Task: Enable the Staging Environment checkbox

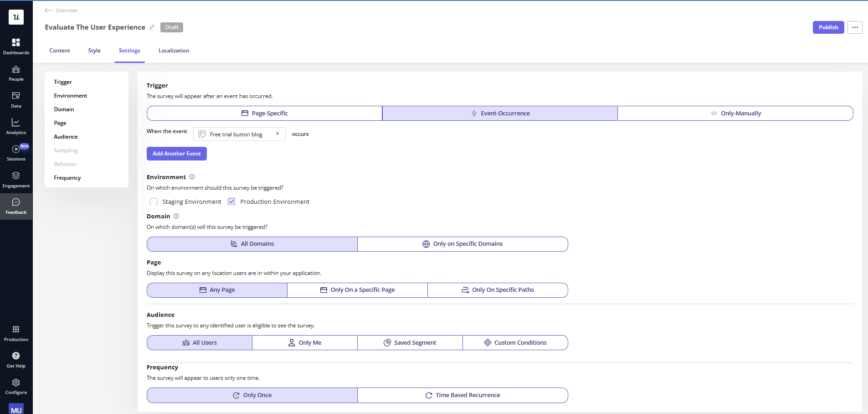Action: [x=154, y=201]
